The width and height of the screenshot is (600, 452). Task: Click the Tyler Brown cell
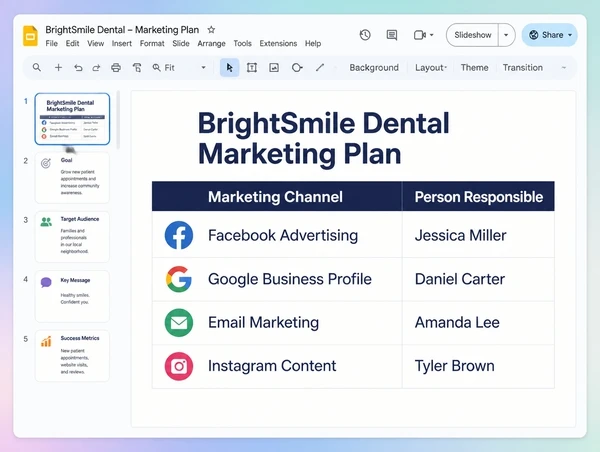pyautogui.click(x=478, y=366)
